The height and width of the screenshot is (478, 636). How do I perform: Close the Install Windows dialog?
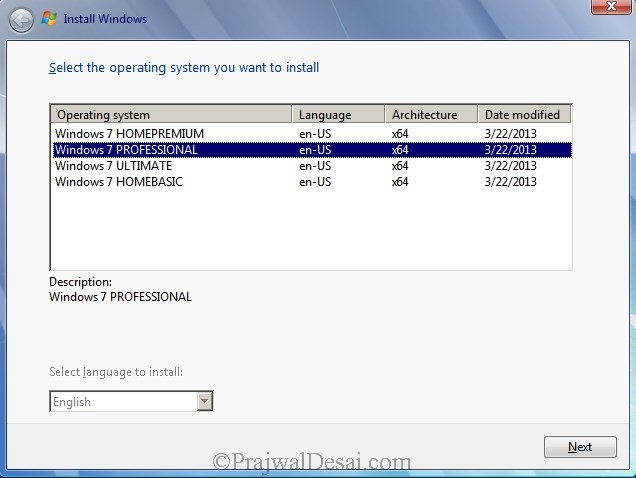pyautogui.click(x=611, y=6)
